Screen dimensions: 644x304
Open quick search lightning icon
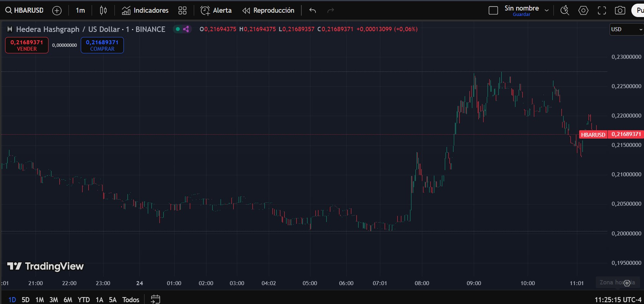coord(565,11)
